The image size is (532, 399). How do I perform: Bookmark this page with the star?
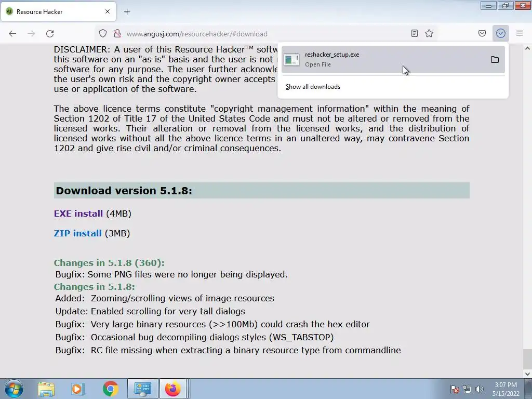429,33
